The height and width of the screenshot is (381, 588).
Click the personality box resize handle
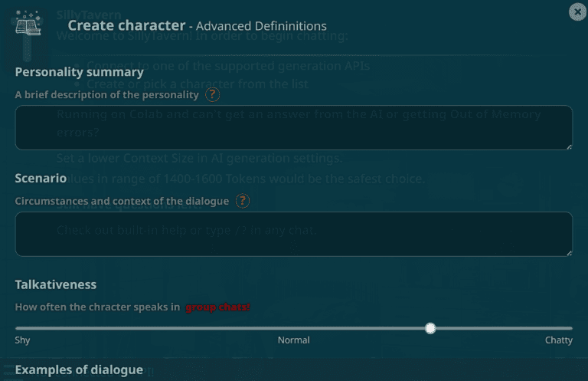pyautogui.click(x=569, y=146)
